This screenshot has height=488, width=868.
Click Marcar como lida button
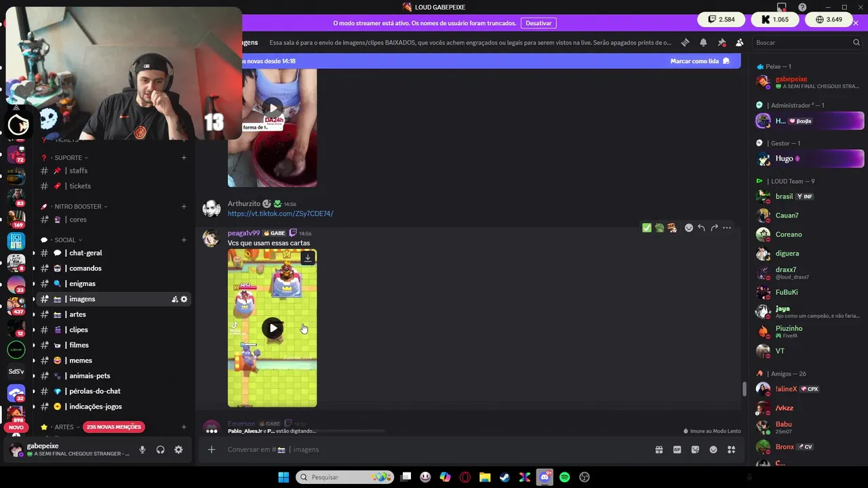[x=700, y=61]
